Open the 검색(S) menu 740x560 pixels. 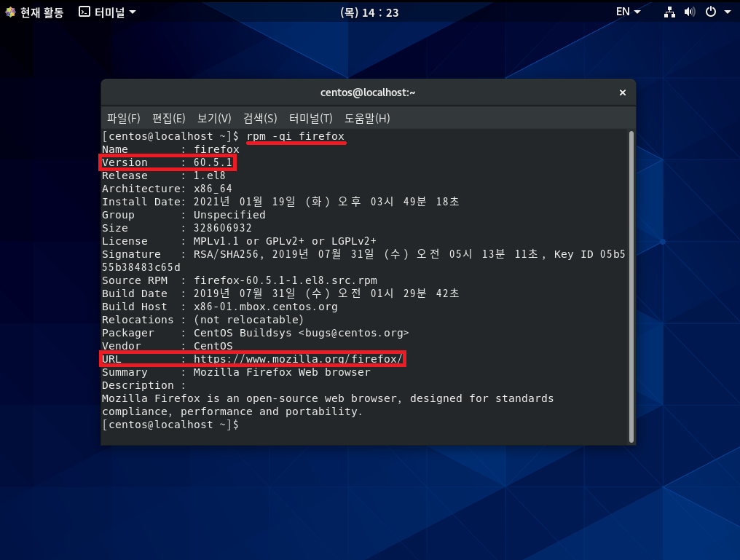[260, 119]
